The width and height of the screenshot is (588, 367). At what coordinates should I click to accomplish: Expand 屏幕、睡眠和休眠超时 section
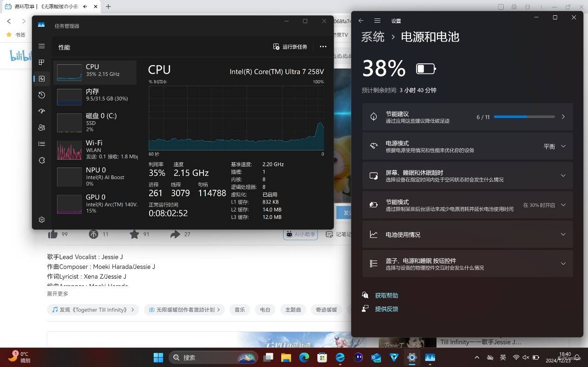(x=468, y=176)
